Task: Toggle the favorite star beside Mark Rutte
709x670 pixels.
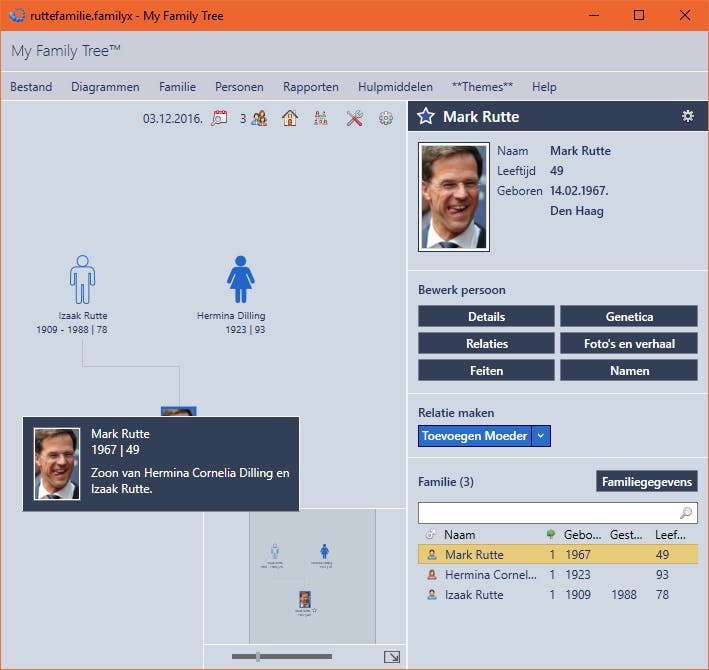Action: point(425,116)
